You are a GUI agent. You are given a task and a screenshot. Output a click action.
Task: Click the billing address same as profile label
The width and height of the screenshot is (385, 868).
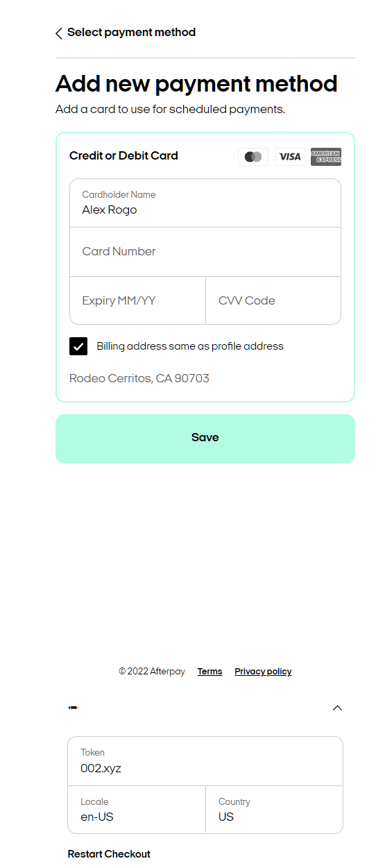point(190,346)
